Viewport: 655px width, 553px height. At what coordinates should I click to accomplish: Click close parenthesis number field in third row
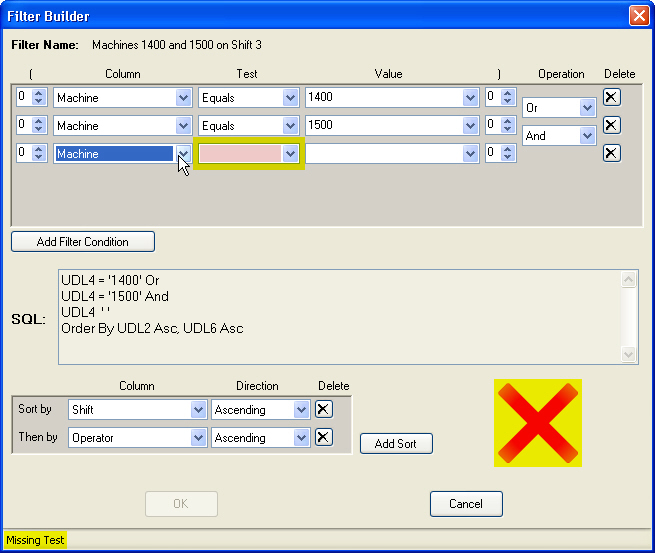tap(494, 153)
